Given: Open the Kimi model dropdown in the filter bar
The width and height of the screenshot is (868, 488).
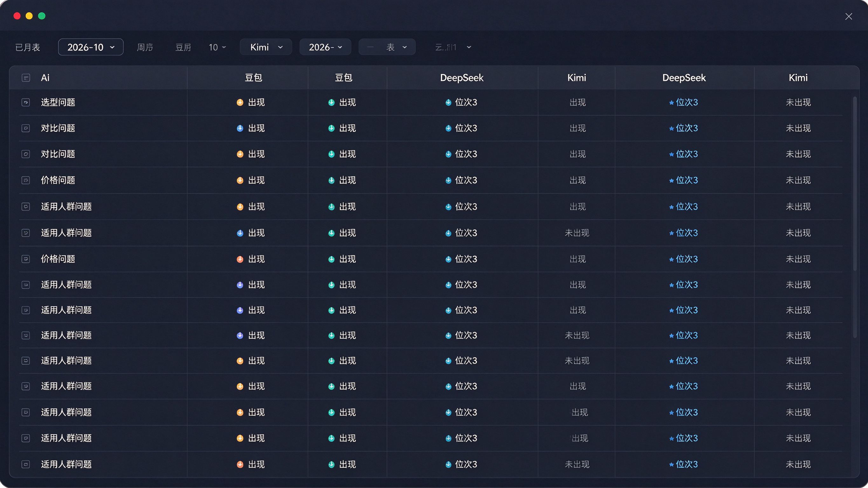Looking at the screenshot, I should [266, 47].
